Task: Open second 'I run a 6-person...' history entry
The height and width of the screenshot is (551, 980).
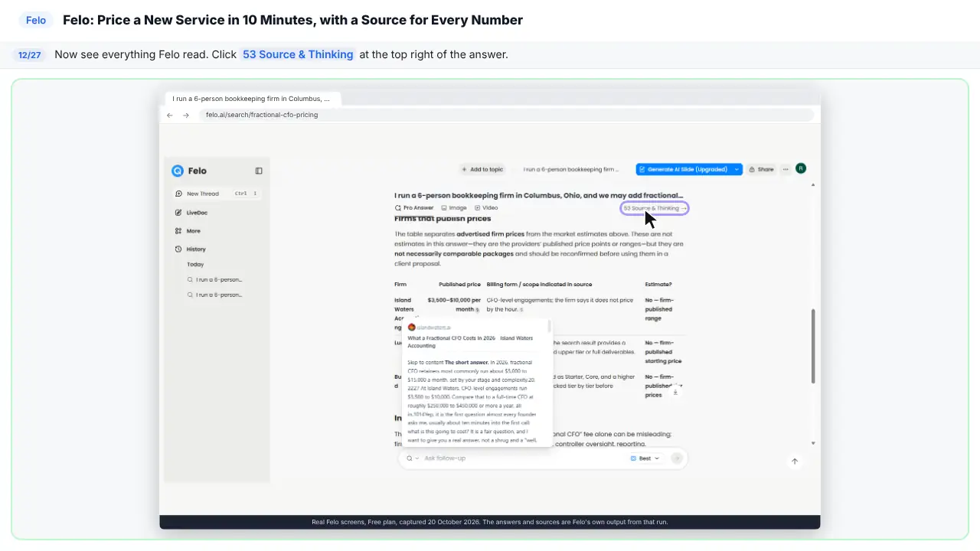Action: 215,295
